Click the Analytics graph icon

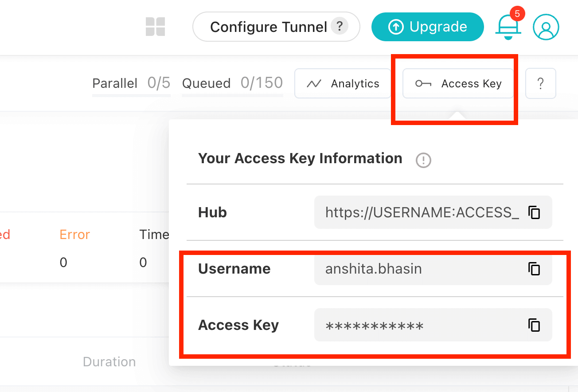click(x=314, y=83)
